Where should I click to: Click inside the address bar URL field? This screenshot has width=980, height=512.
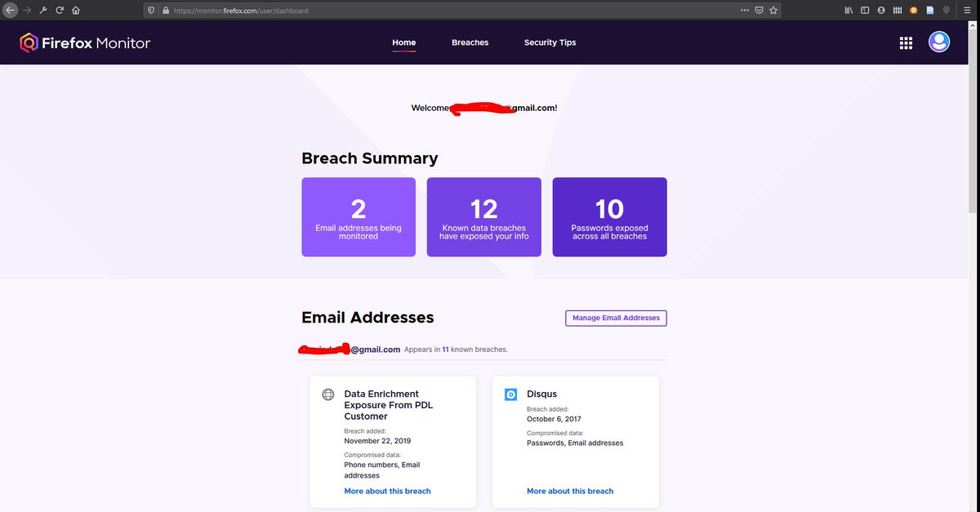coord(327,11)
